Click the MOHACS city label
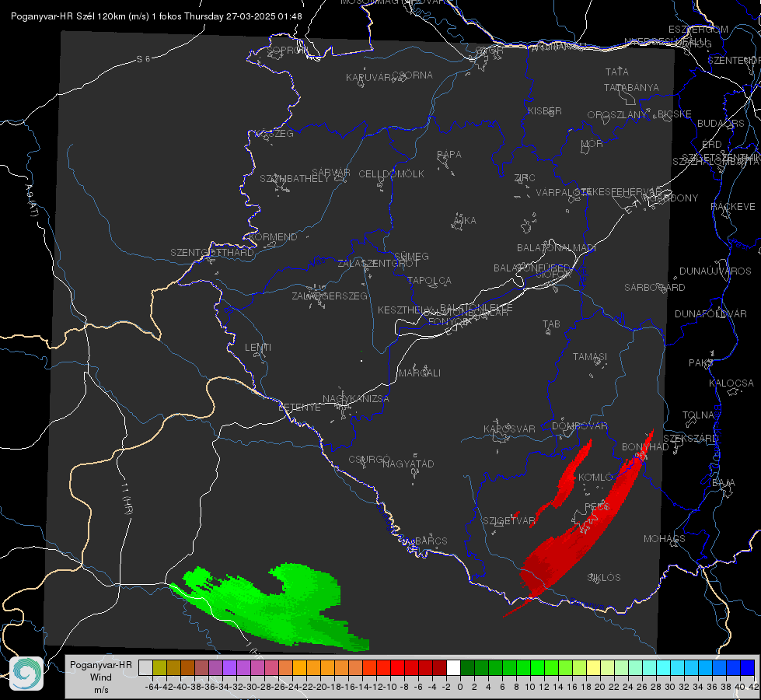This screenshot has width=761, height=700. coord(664,539)
